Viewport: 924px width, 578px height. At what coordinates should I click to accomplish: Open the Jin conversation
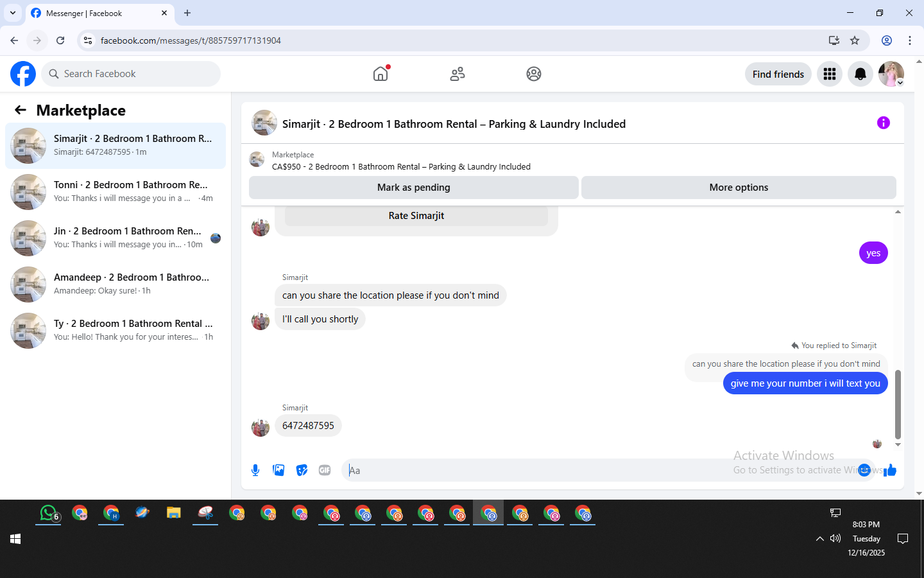tap(116, 238)
